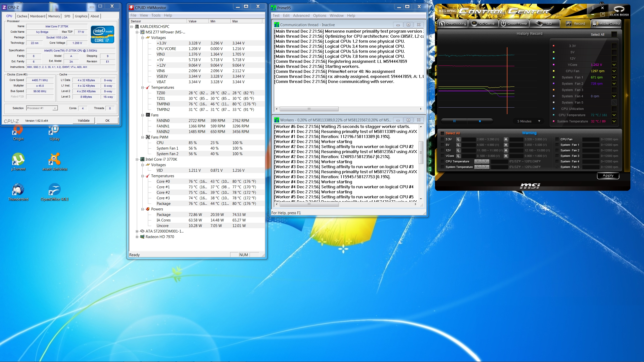The height and width of the screenshot is (362, 644).
Task: Select °F for System Temperature warning
Action: coord(486,167)
